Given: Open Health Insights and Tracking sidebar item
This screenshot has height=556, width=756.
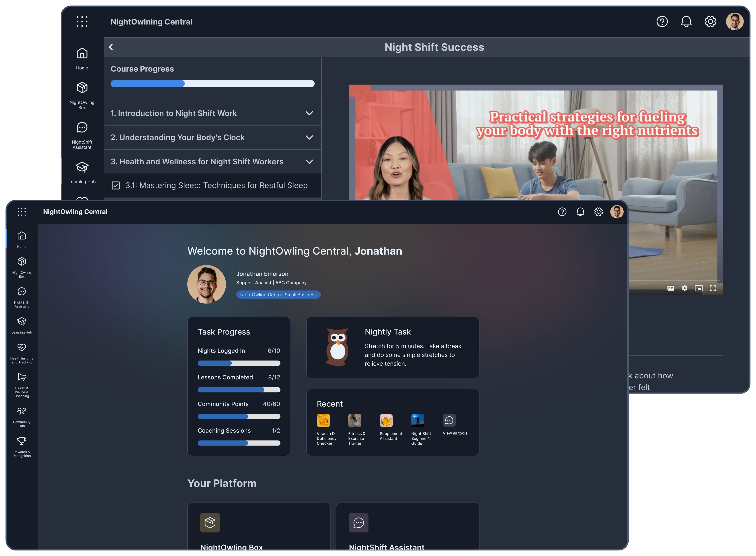Looking at the screenshot, I should coord(22,353).
